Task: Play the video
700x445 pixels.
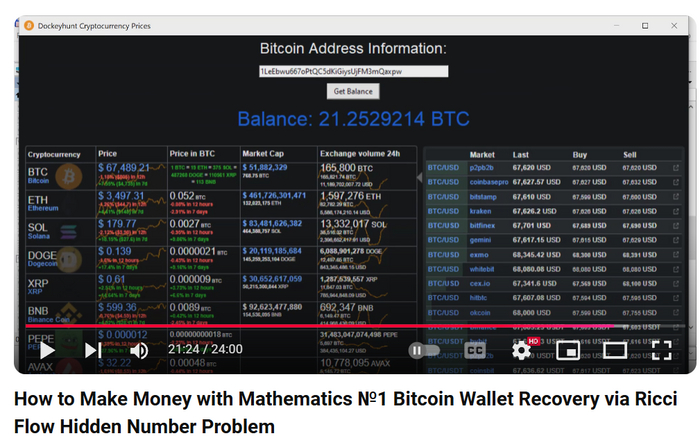Action: tap(47, 350)
